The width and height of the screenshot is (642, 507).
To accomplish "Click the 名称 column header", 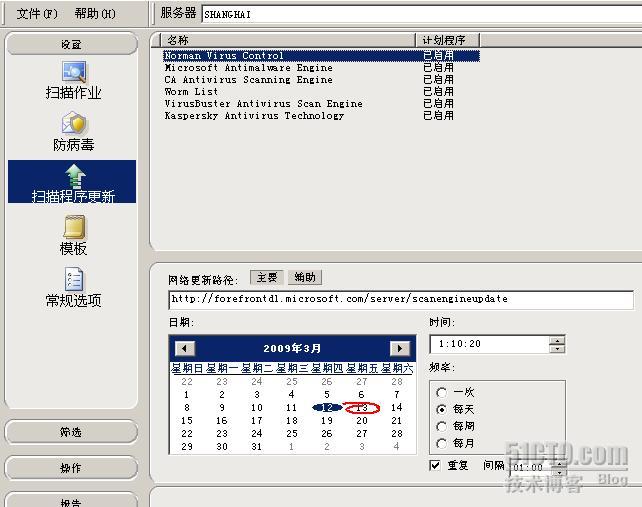I will tap(288, 40).
